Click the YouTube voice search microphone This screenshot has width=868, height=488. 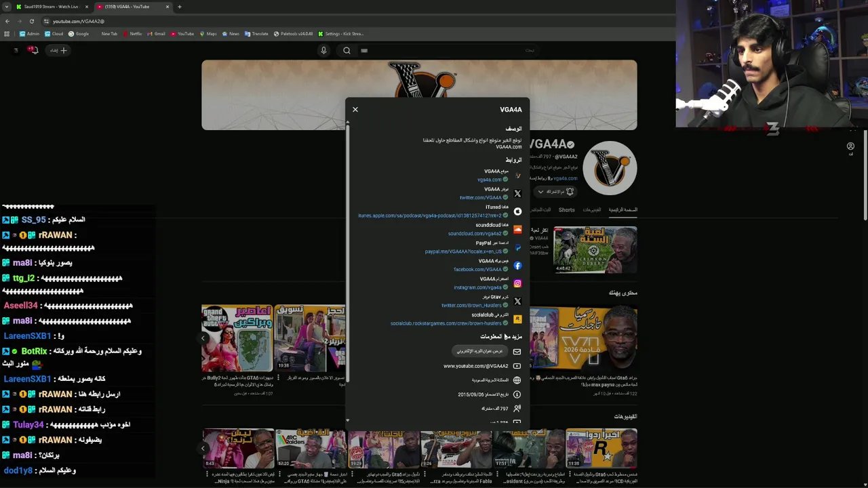(323, 50)
